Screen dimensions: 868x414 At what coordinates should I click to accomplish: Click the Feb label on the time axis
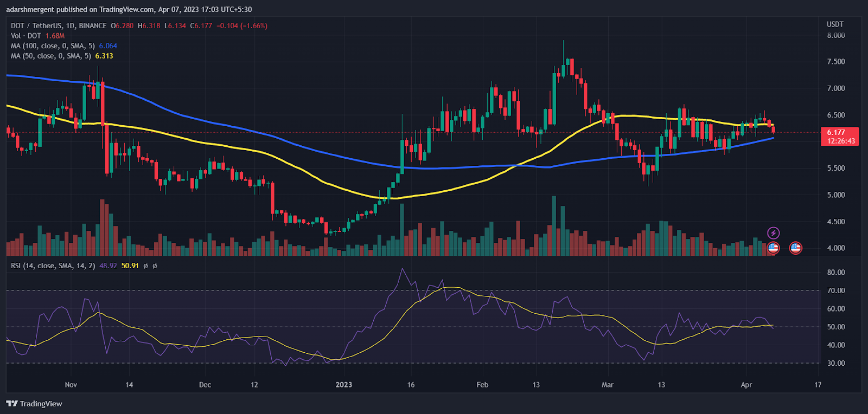pyautogui.click(x=482, y=385)
